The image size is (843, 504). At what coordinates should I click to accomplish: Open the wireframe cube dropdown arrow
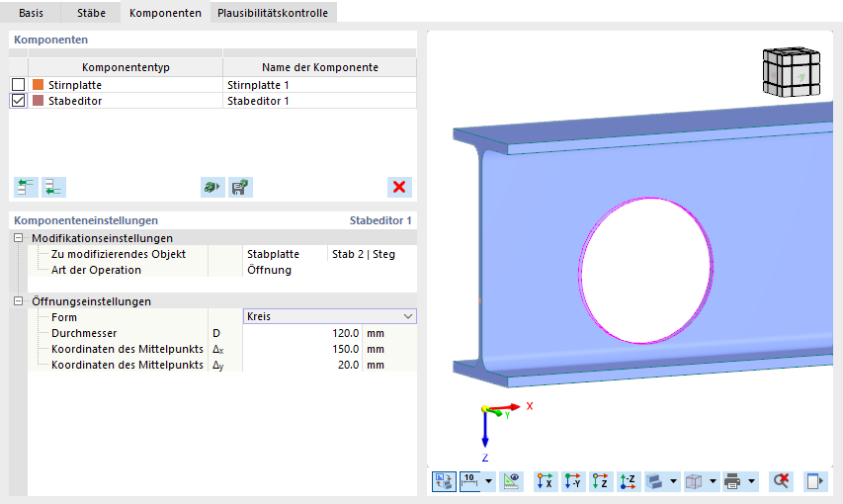(713, 481)
